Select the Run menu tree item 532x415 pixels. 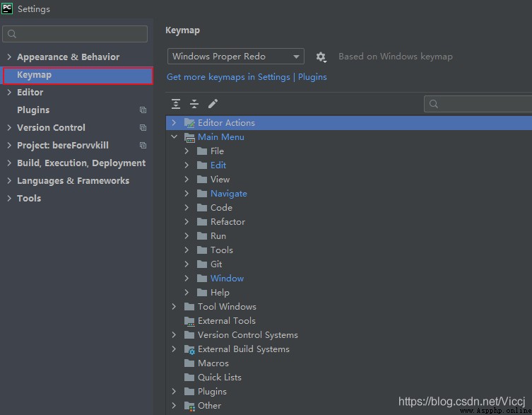pos(218,236)
